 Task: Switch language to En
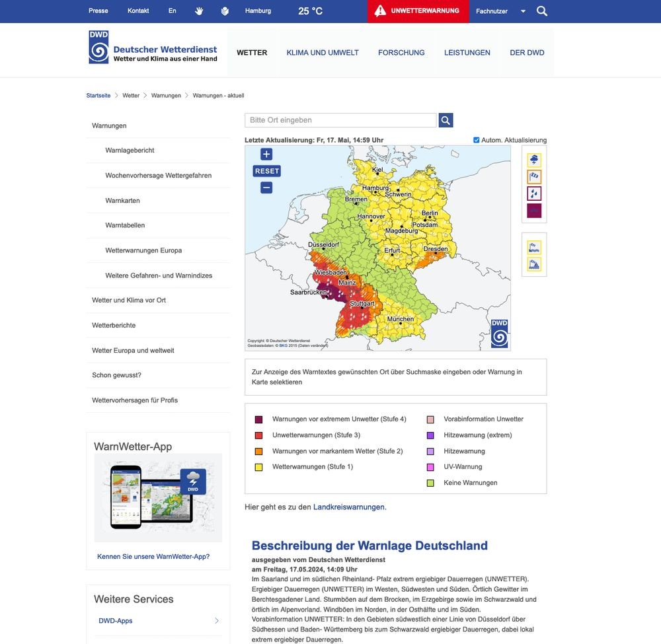173,11
